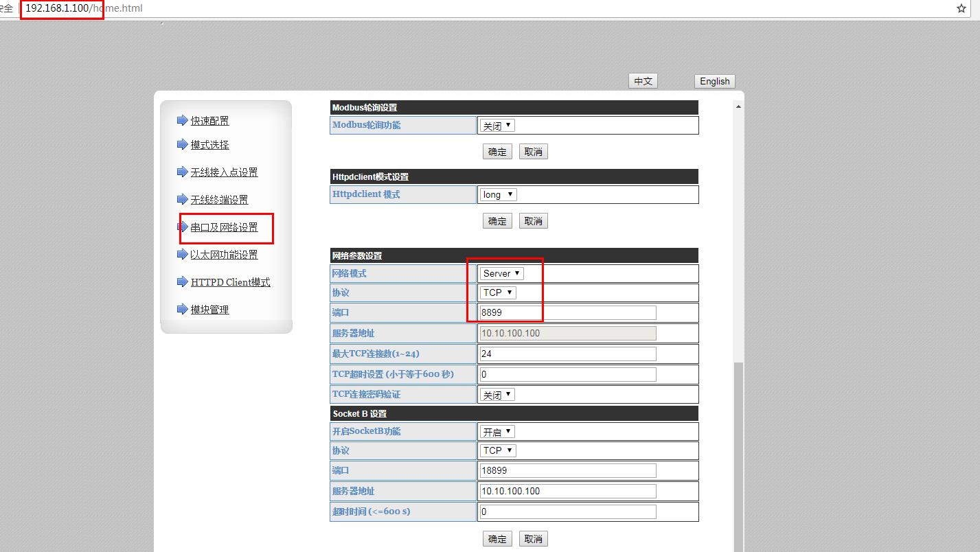Click arrow icon beside 无线接入点设置
This screenshot has width=980, height=552.
pyautogui.click(x=182, y=172)
